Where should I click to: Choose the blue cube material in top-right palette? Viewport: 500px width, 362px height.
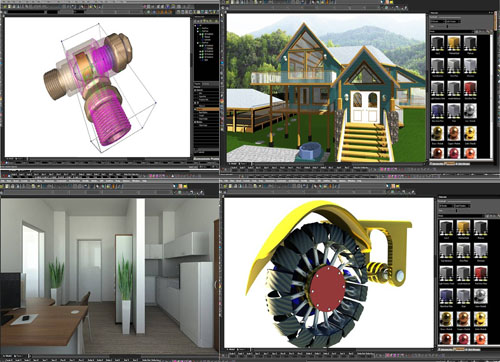(x=437, y=111)
